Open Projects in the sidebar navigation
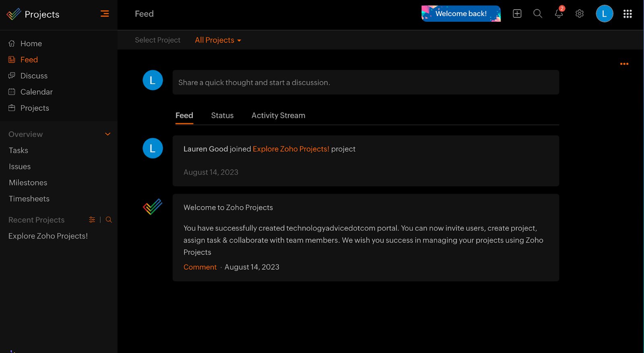644x353 pixels. click(35, 108)
